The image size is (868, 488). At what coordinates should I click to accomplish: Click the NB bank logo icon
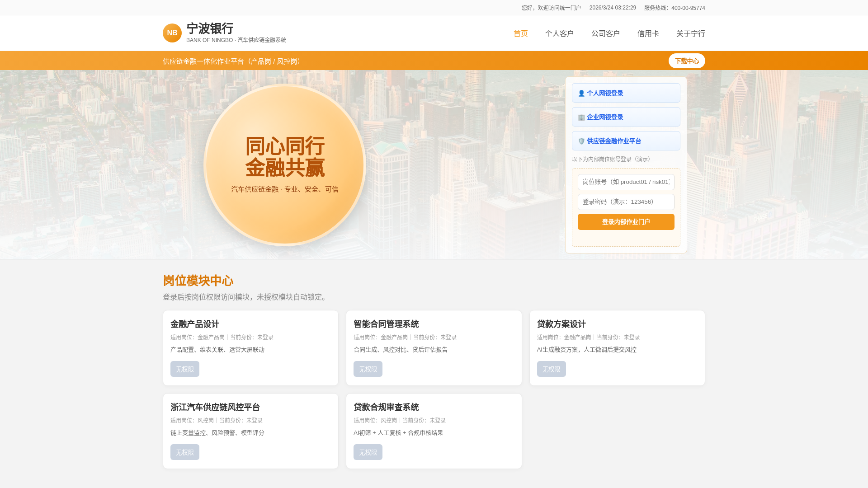pyautogui.click(x=172, y=33)
